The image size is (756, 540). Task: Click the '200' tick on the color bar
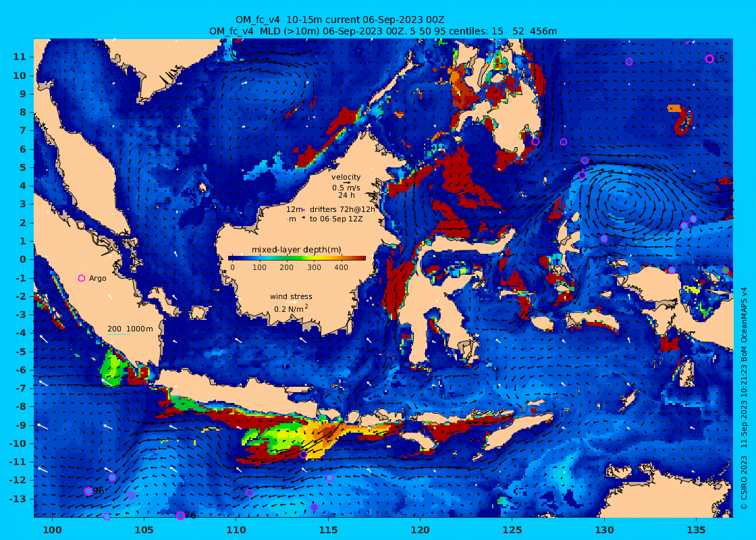click(286, 267)
